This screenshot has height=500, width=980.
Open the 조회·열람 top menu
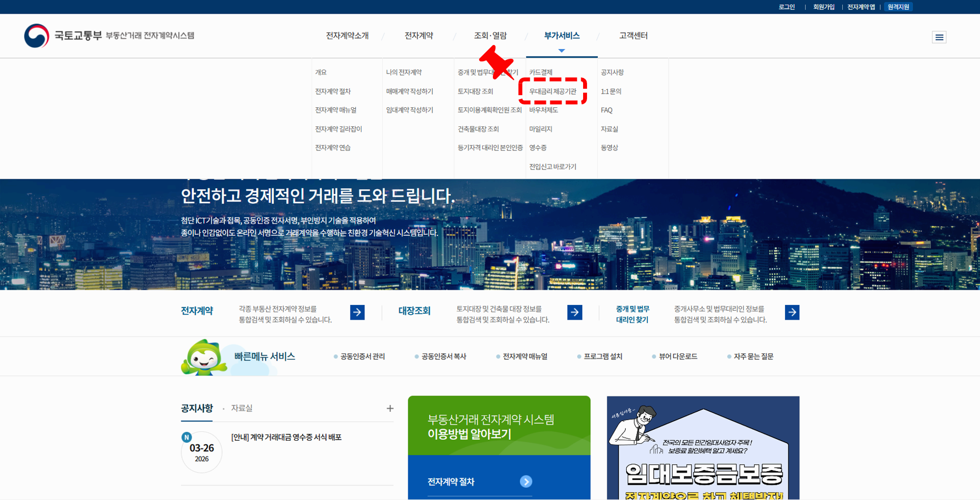490,36
